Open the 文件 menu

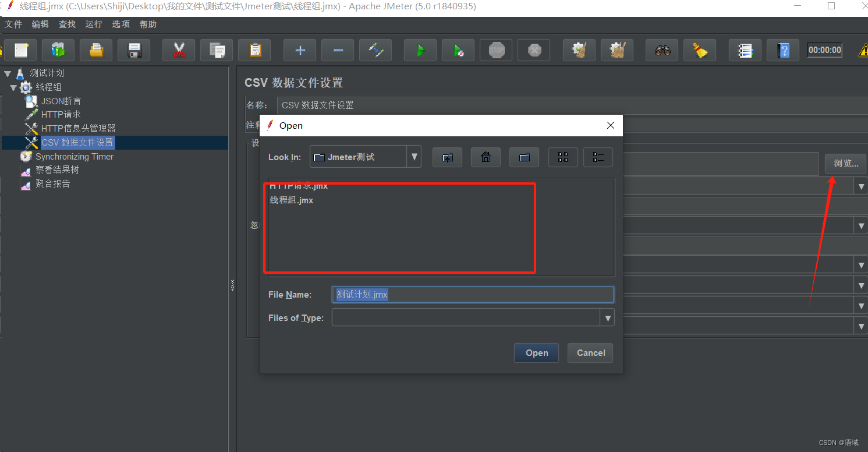(13, 24)
